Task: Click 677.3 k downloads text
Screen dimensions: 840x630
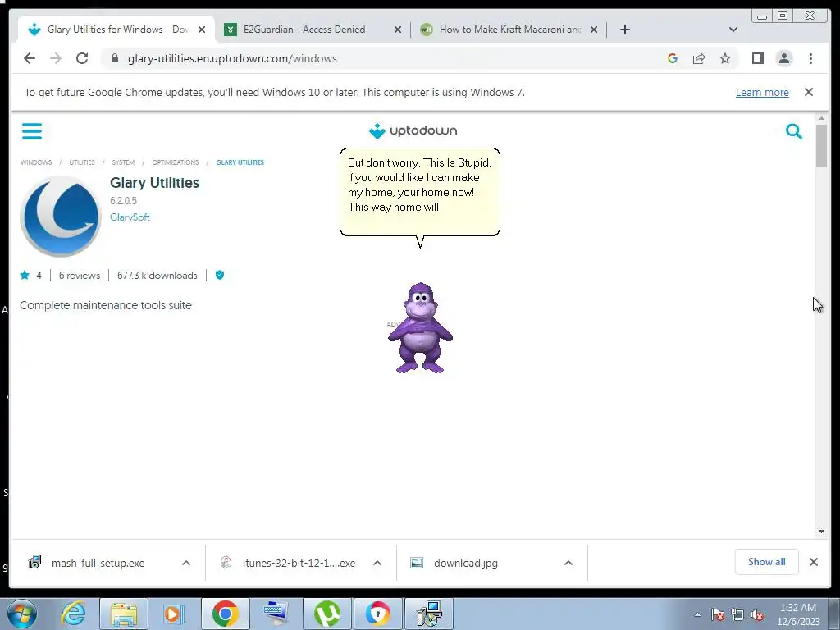Action: point(157,276)
